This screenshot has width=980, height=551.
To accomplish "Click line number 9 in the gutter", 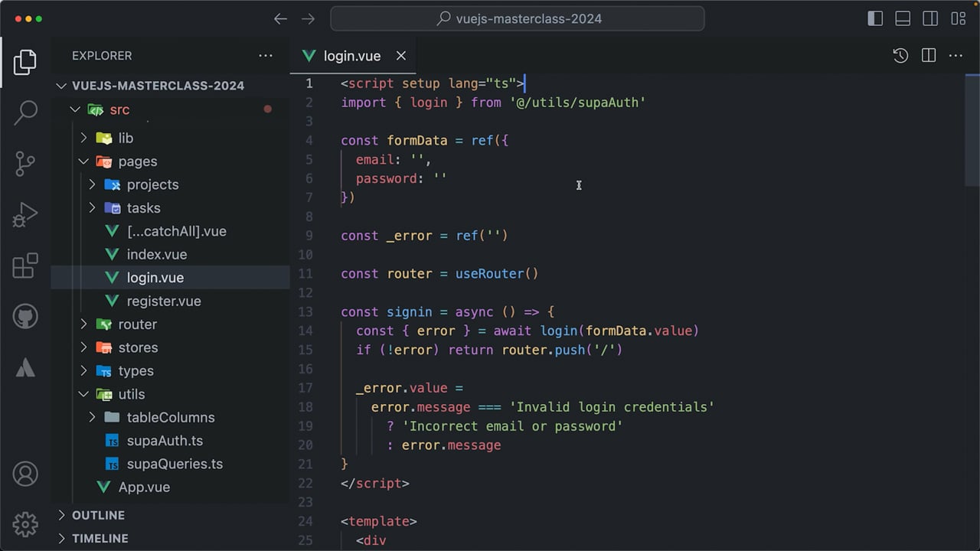I will tap(309, 236).
